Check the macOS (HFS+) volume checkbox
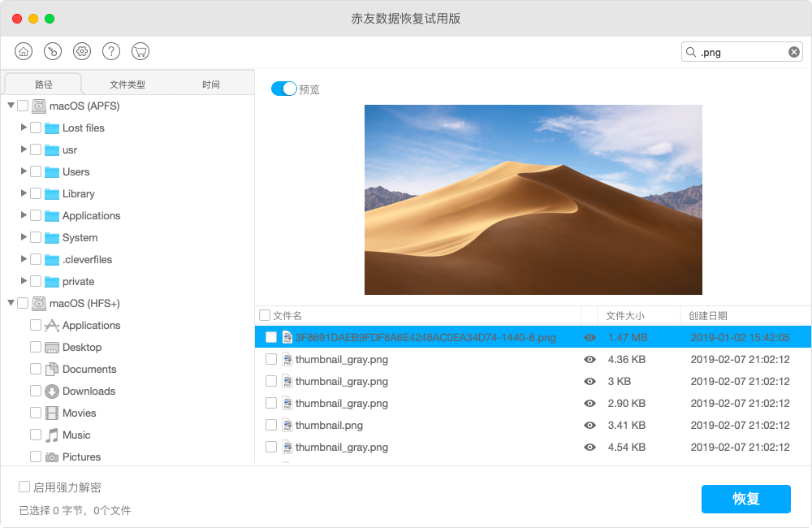This screenshot has width=812, height=528. click(23, 303)
